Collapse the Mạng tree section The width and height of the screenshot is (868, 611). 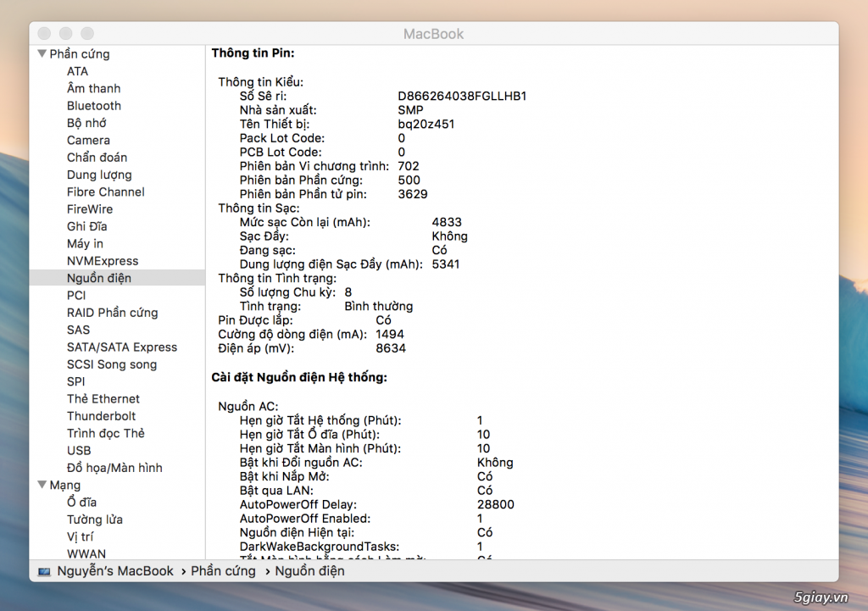tap(42, 485)
